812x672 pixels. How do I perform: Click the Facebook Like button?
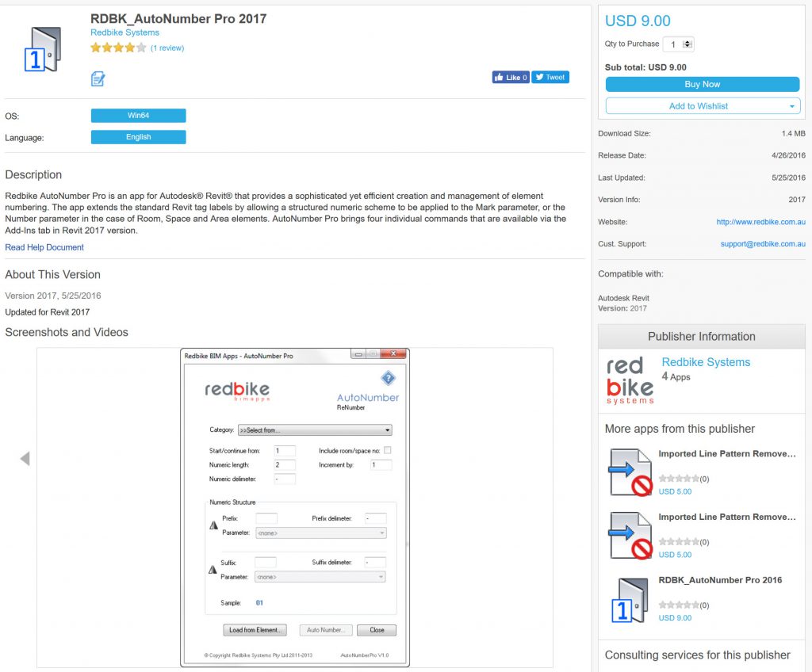coord(510,78)
